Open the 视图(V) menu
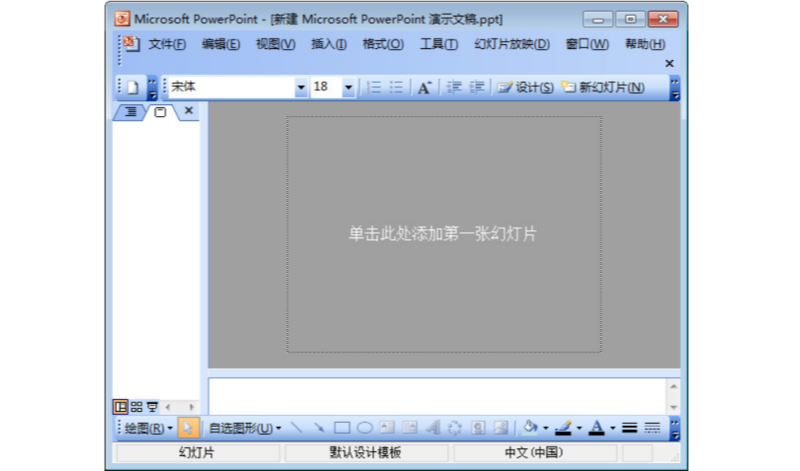 coord(276,44)
